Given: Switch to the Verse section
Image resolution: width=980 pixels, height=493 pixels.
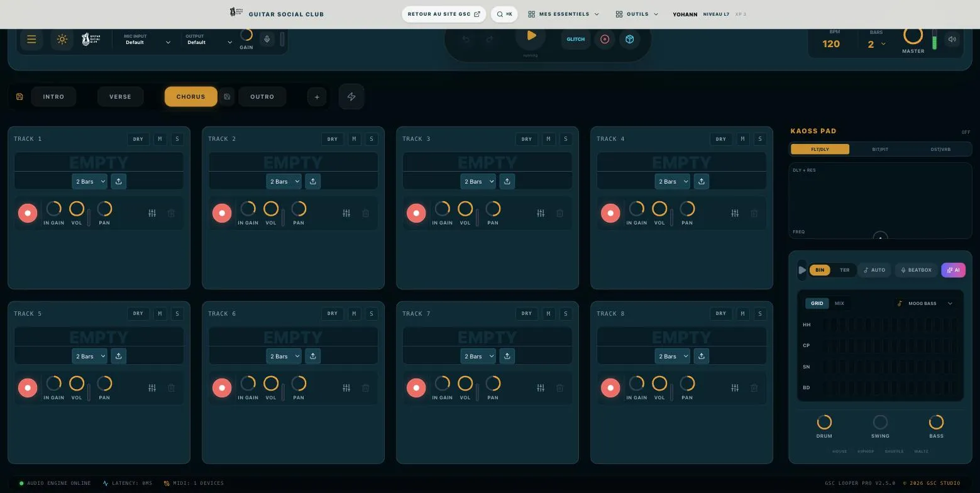Looking at the screenshot, I should [120, 97].
